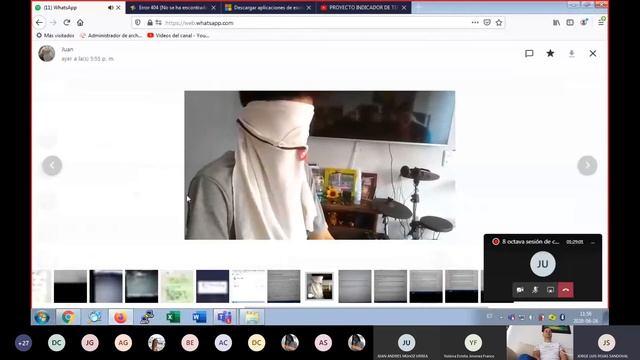
Task: Save page to Pocket icon
Action: [x=487, y=22]
